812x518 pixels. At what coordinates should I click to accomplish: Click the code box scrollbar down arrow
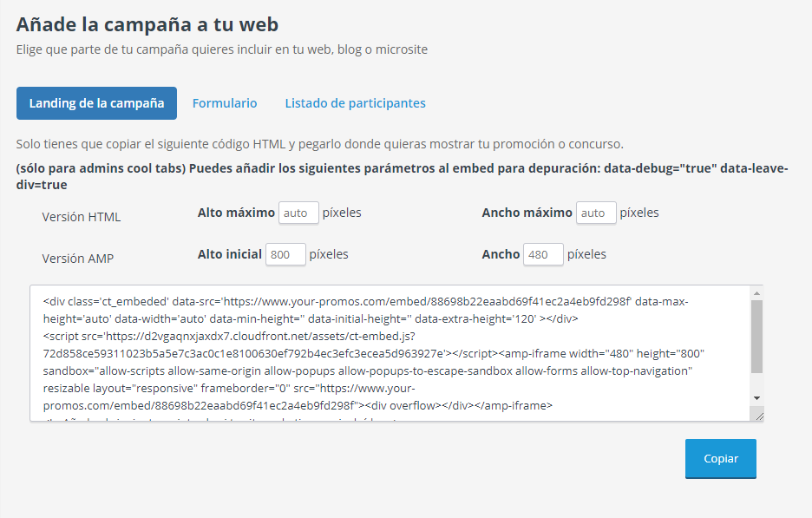pyautogui.click(x=756, y=397)
